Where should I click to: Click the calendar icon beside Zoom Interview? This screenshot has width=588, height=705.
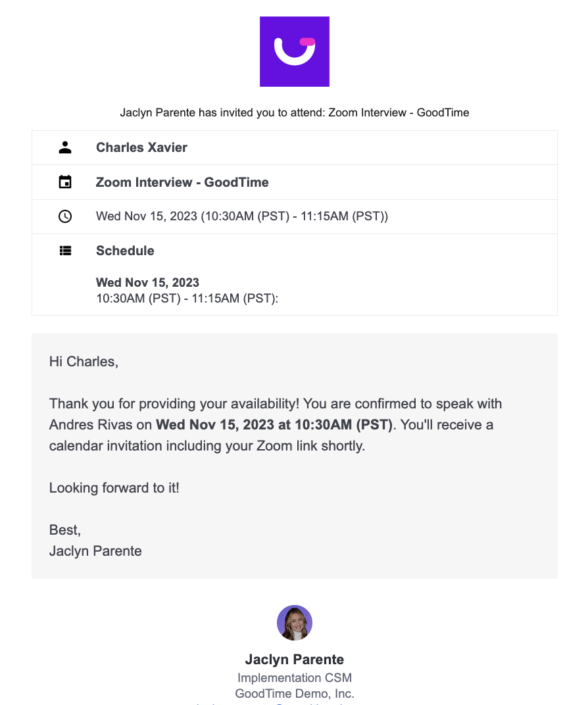65,182
